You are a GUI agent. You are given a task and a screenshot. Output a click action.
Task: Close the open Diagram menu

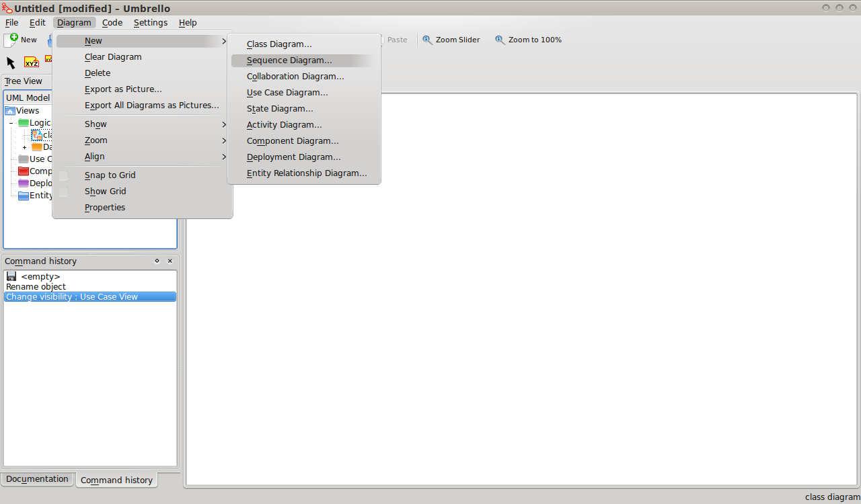coord(74,22)
